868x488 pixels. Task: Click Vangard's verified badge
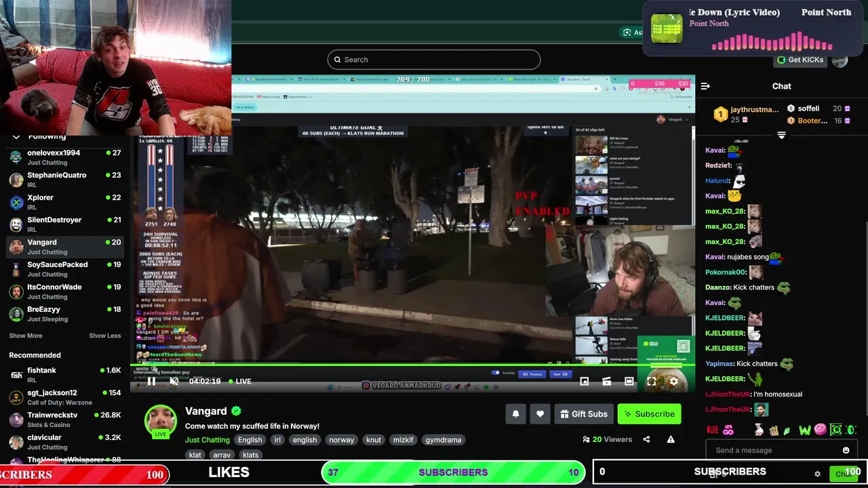coord(236,411)
